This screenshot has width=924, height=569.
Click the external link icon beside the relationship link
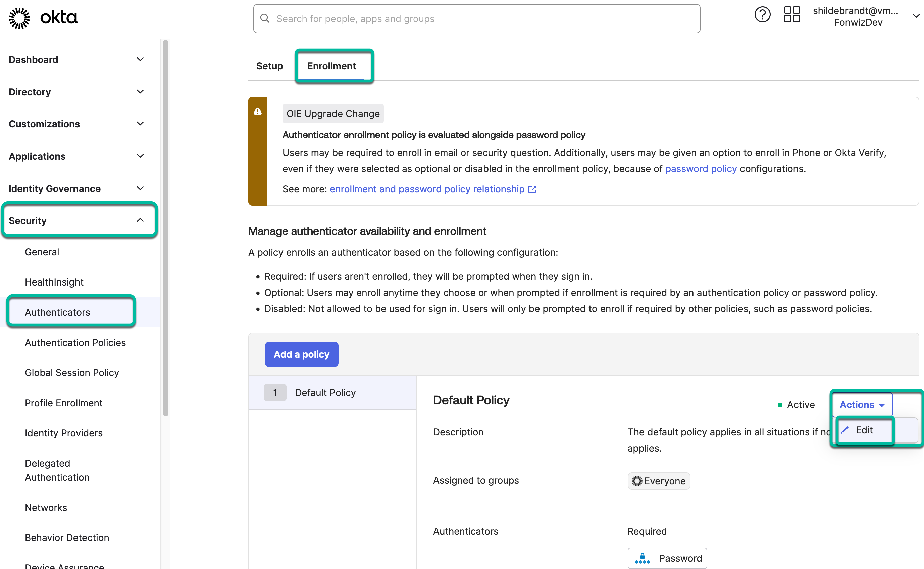click(x=532, y=189)
